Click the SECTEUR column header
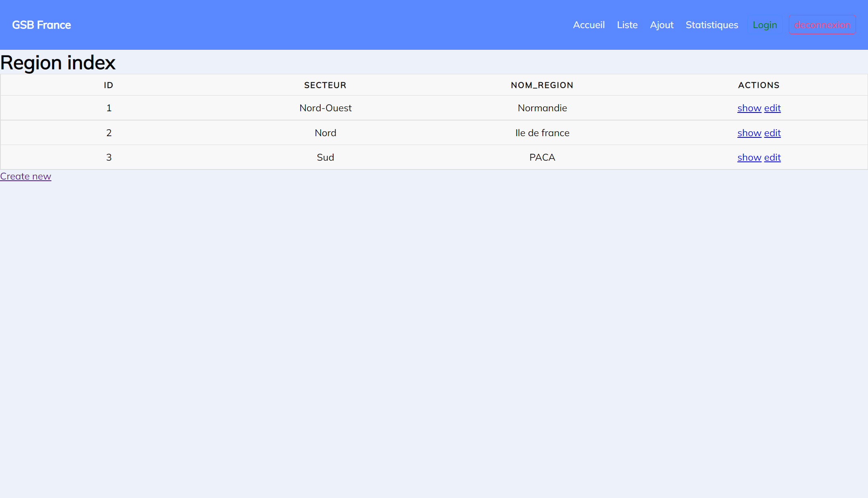868x498 pixels. tap(325, 85)
